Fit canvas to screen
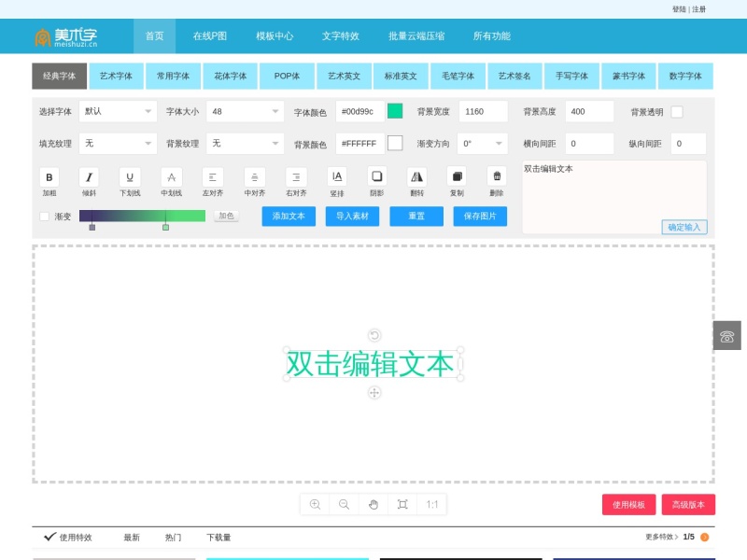Image resolution: width=747 pixels, height=560 pixels. point(402,504)
